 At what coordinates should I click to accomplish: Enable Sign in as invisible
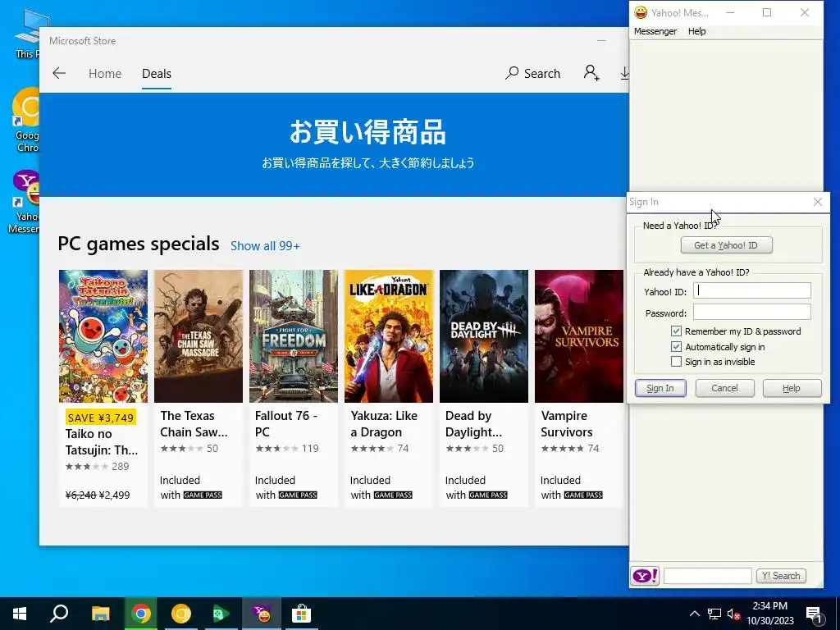[676, 362]
